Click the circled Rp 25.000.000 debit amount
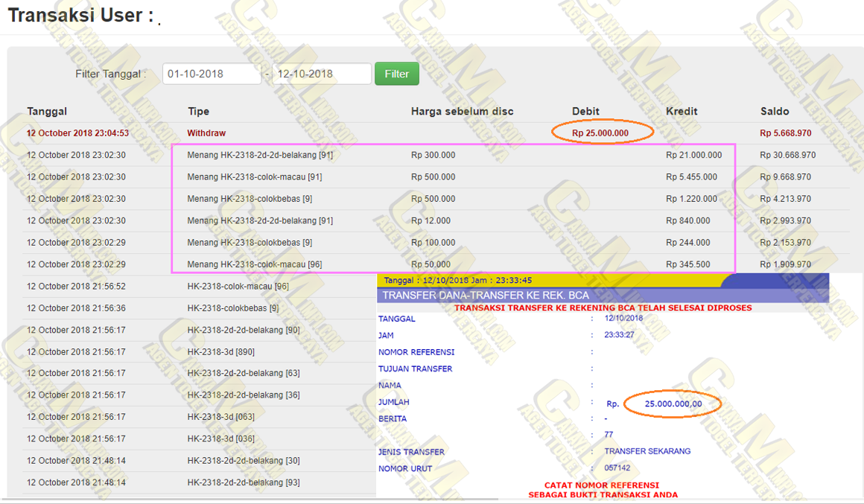 (x=600, y=133)
